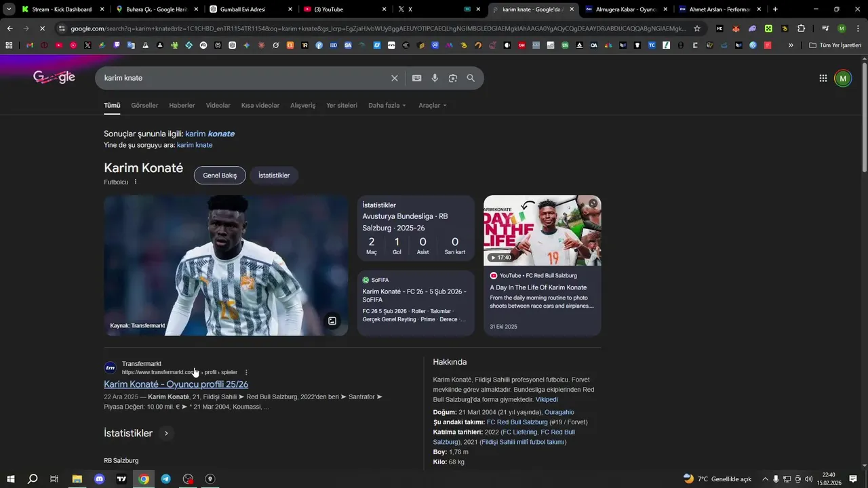868x488 pixels.
Task: Select the Kısa videolar tab
Action: point(260,105)
